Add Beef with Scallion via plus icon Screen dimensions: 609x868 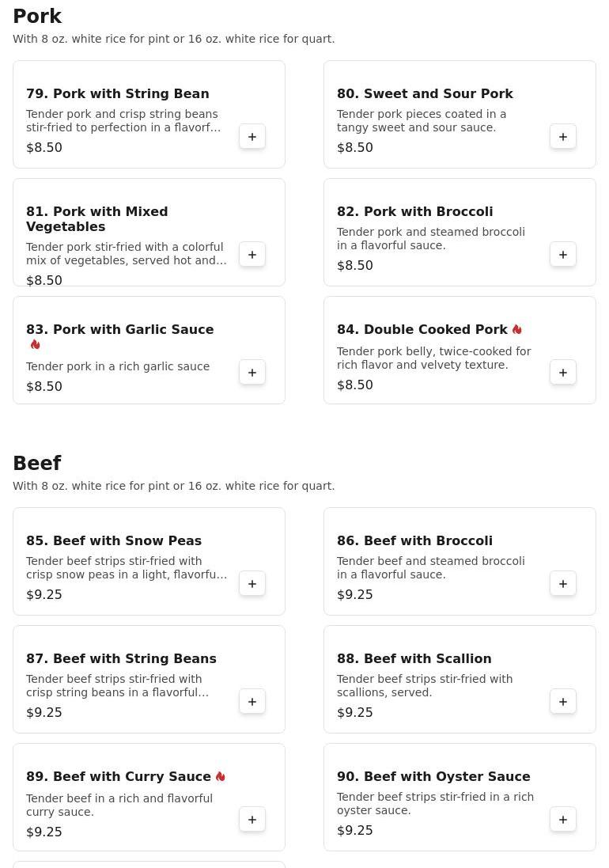click(x=563, y=701)
